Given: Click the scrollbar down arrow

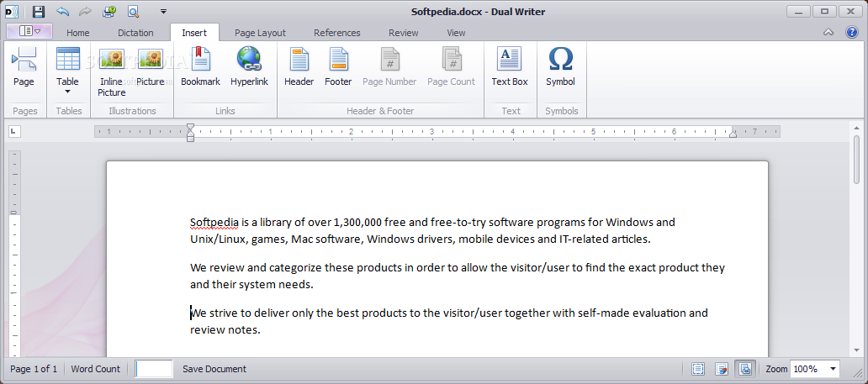Looking at the screenshot, I should click(857, 350).
